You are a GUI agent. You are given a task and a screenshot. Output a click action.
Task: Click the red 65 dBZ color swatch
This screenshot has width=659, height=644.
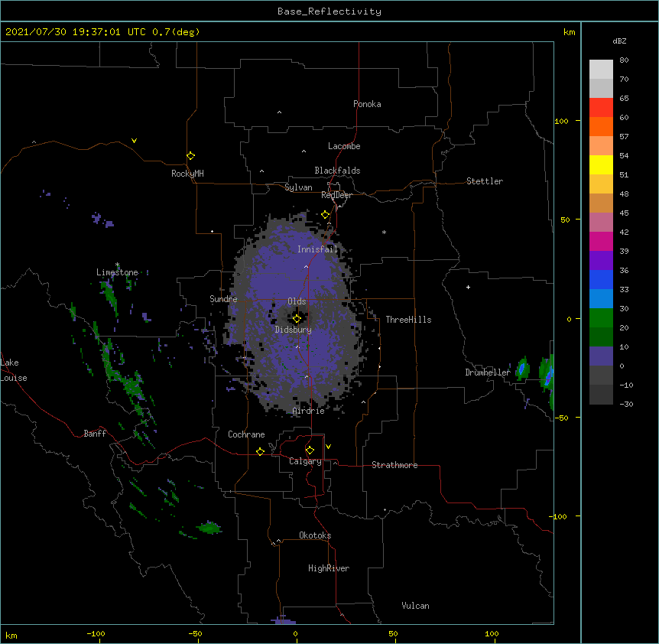[601, 107]
